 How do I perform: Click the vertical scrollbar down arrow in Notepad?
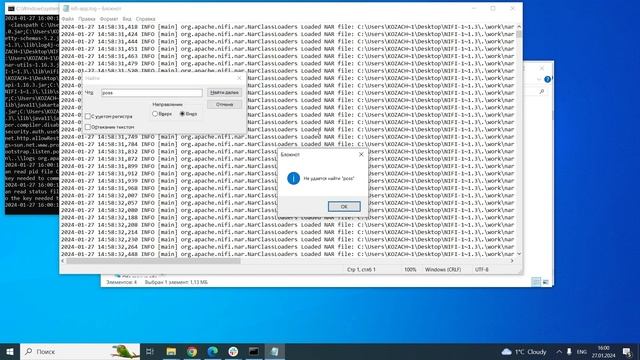click(x=519, y=254)
